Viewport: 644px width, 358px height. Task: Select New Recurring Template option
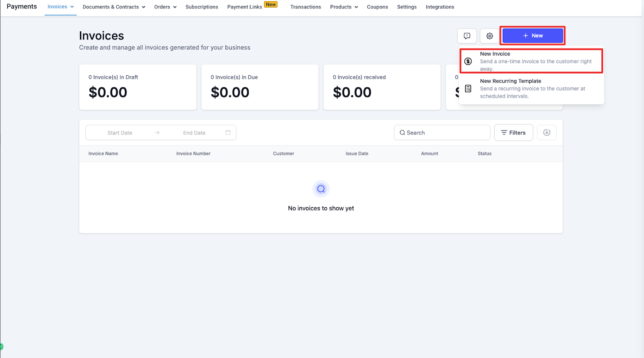pyautogui.click(x=531, y=89)
